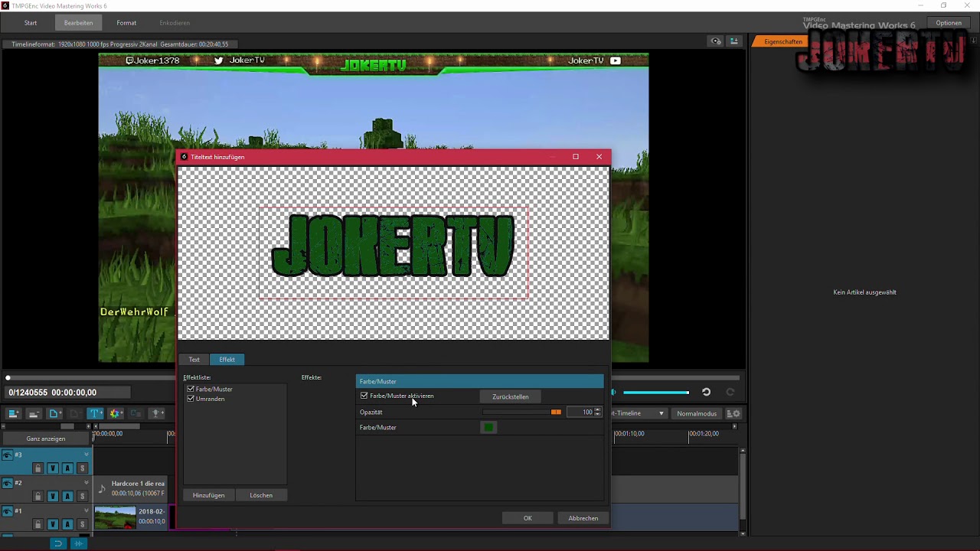Open the green Farbe/Muster color swatch
The height and width of the screenshot is (551, 980).
tap(488, 427)
